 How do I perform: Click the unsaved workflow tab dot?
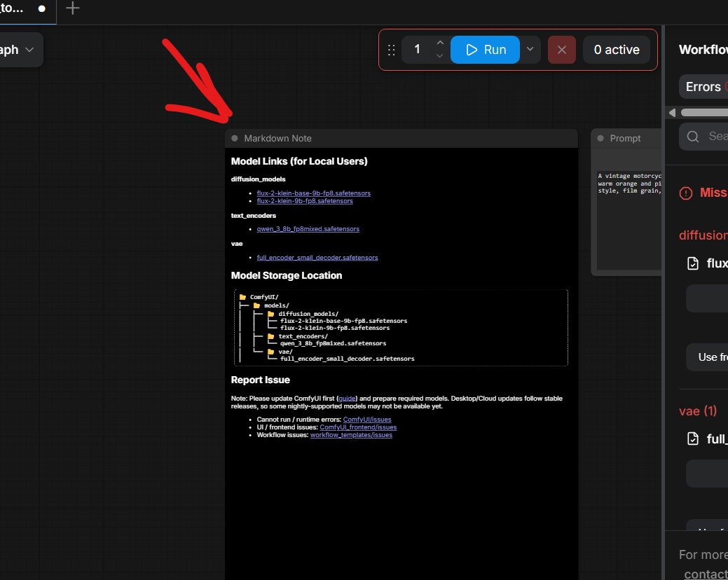[x=42, y=8]
